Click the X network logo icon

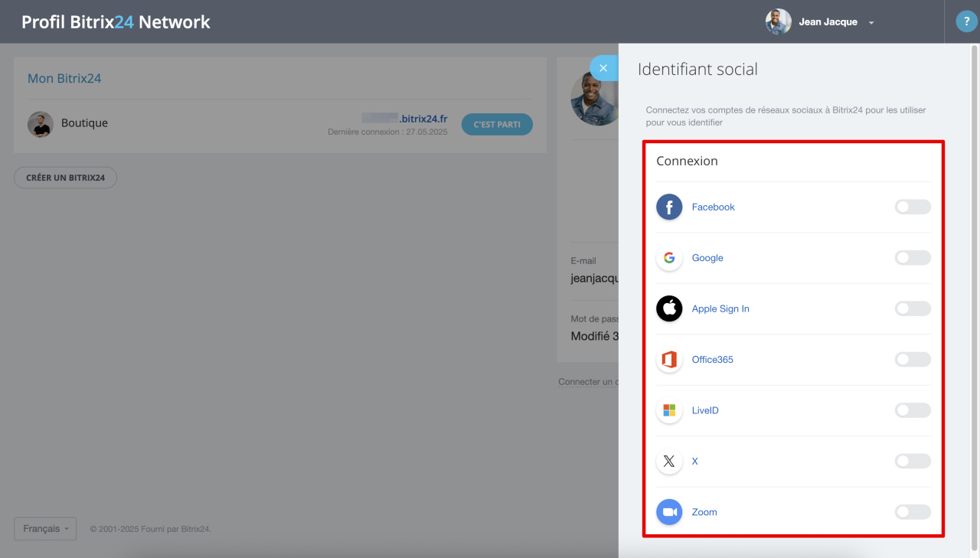pyautogui.click(x=669, y=462)
